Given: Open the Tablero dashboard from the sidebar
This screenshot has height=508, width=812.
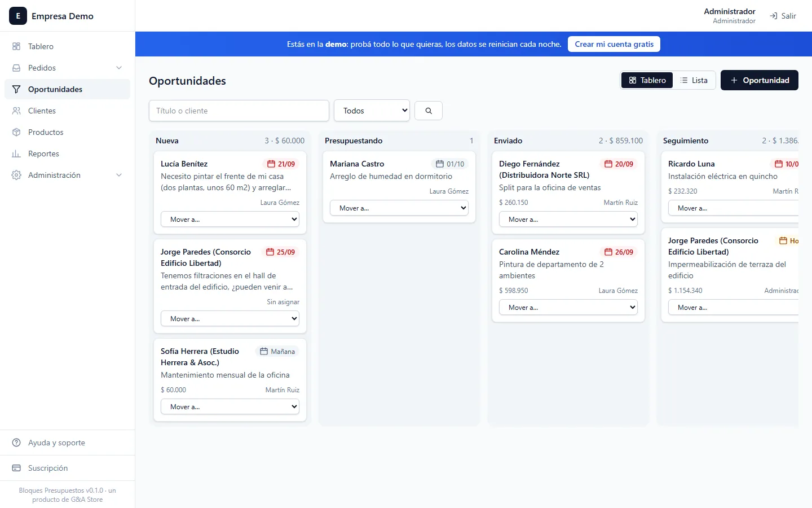Looking at the screenshot, I should (x=67, y=46).
